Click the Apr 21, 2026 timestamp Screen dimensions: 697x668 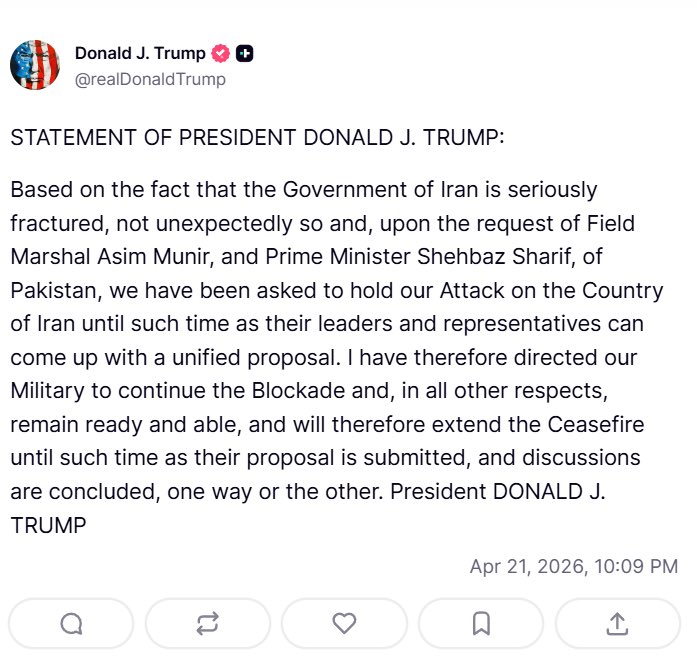click(x=573, y=566)
